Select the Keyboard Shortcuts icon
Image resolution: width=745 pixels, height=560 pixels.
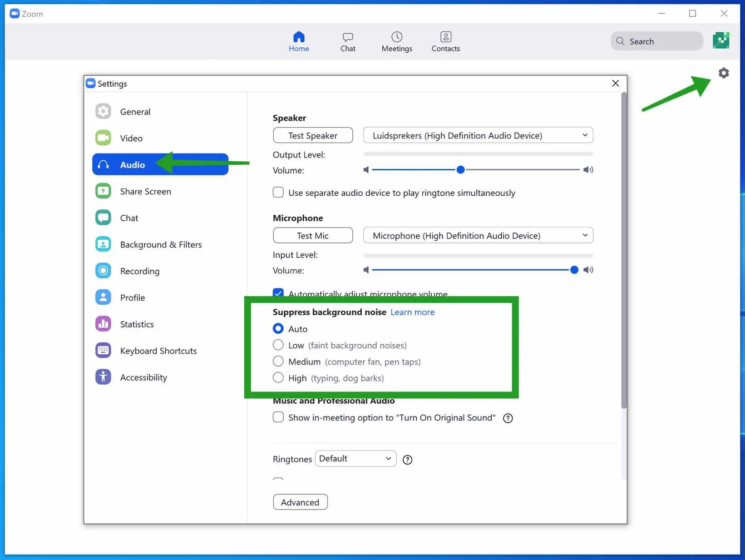click(103, 350)
